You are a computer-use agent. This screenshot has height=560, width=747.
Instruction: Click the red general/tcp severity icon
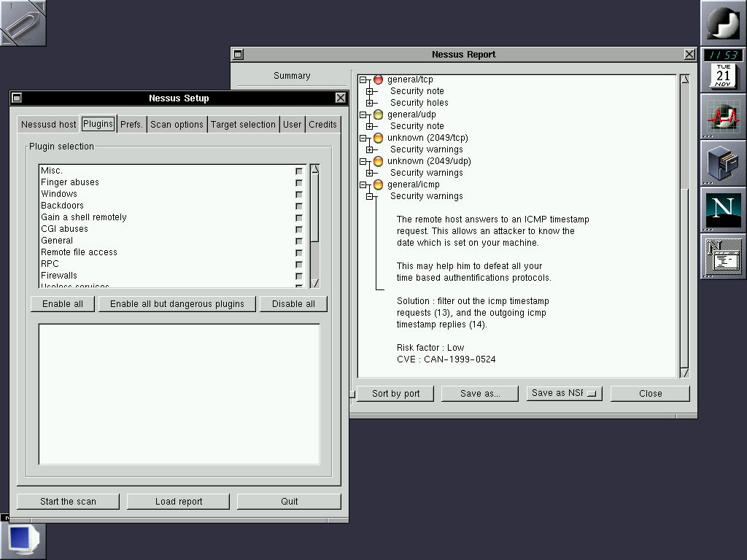[378, 79]
